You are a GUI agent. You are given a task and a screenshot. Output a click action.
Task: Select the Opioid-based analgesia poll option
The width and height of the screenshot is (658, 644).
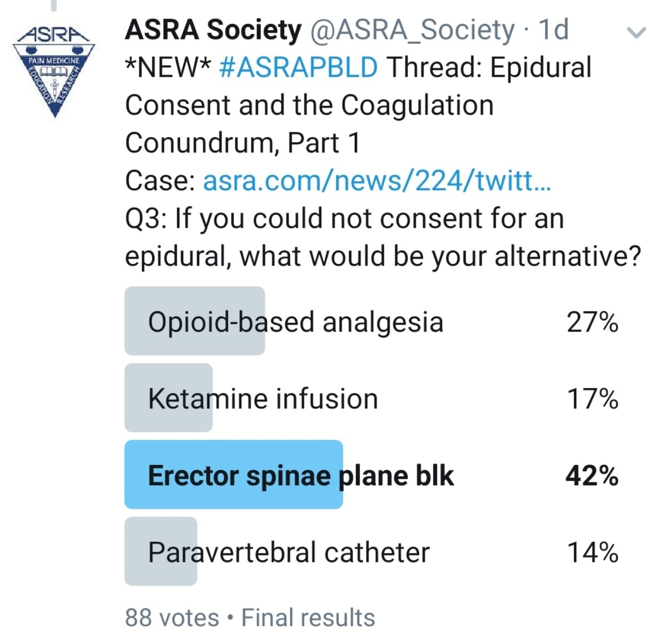coord(295,322)
